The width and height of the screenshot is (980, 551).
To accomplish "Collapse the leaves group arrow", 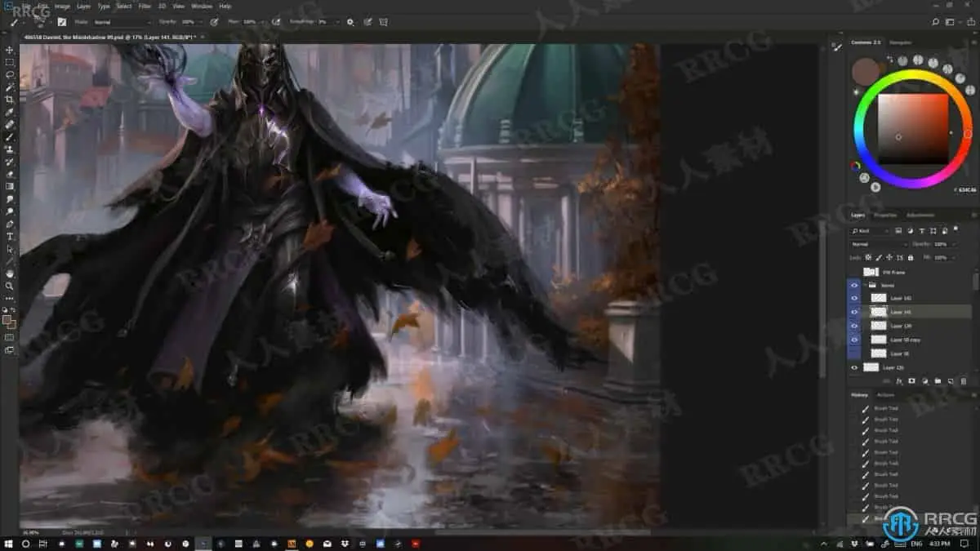I will tap(865, 286).
